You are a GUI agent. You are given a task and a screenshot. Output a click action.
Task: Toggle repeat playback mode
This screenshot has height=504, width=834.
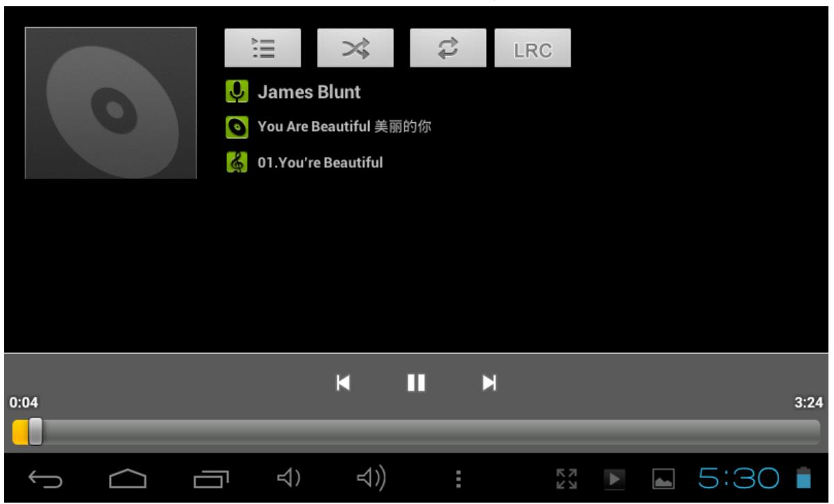pyautogui.click(x=448, y=48)
